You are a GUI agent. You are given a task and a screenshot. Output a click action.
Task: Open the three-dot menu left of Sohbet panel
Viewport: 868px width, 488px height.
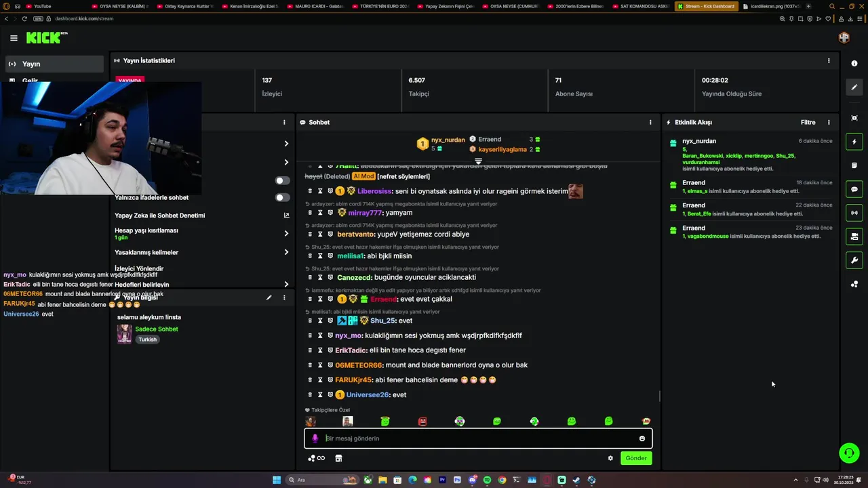pos(284,123)
